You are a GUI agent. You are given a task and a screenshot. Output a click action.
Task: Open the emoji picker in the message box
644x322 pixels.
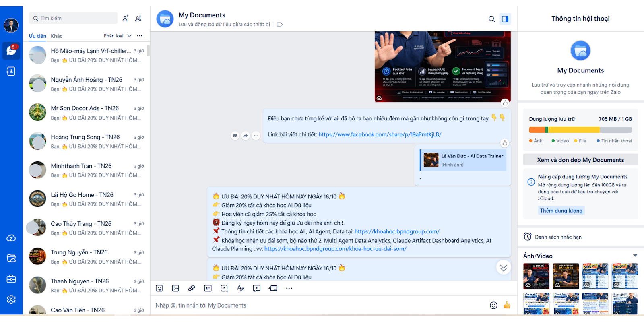(x=493, y=305)
